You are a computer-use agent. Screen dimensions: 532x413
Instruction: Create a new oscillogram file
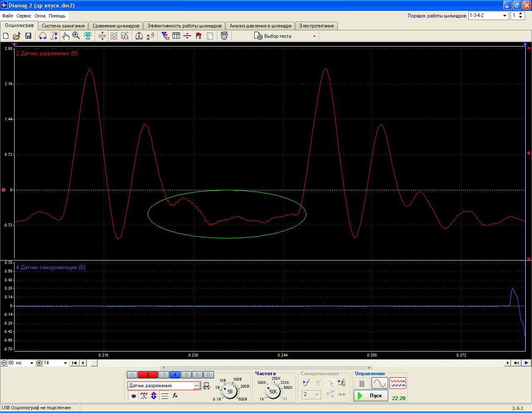(x=6, y=36)
